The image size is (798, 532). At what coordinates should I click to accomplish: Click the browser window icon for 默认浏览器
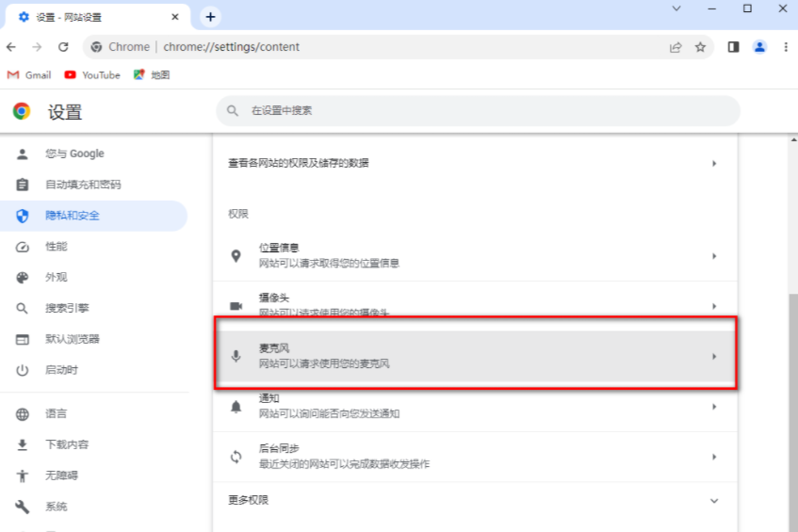[x=22, y=340]
